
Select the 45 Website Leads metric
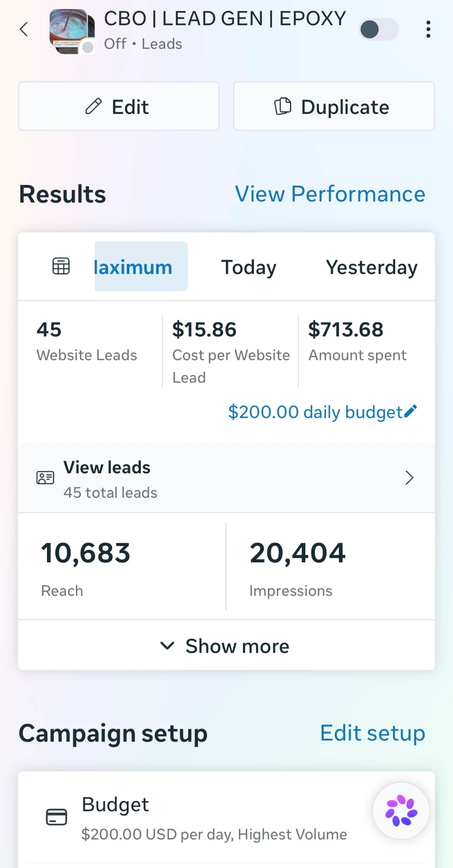coord(87,341)
